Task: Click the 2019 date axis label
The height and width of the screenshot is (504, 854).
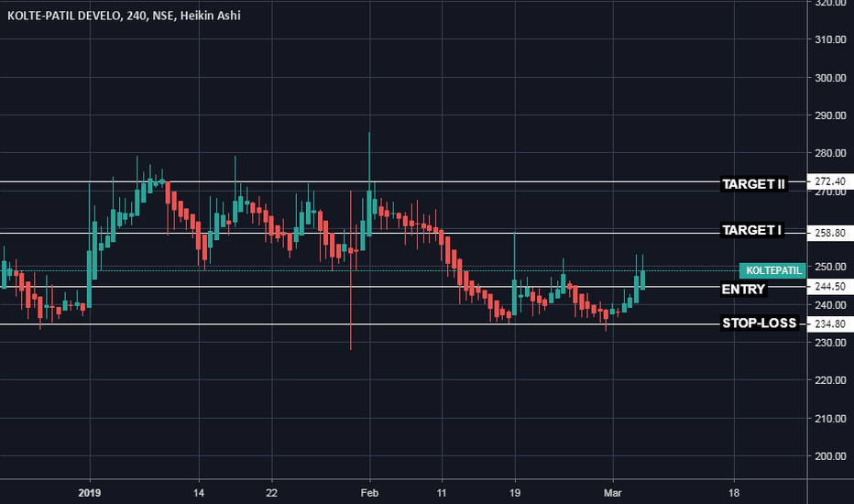Action: click(x=90, y=493)
